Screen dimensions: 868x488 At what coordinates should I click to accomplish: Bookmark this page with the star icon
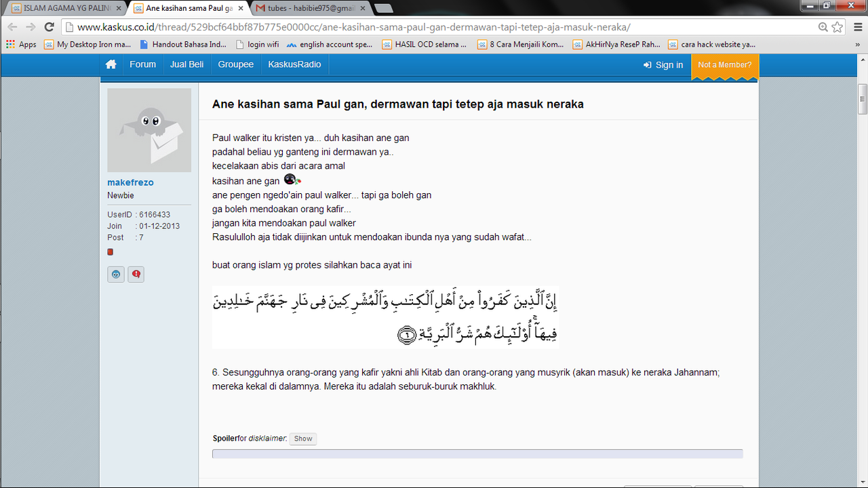click(x=838, y=27)
